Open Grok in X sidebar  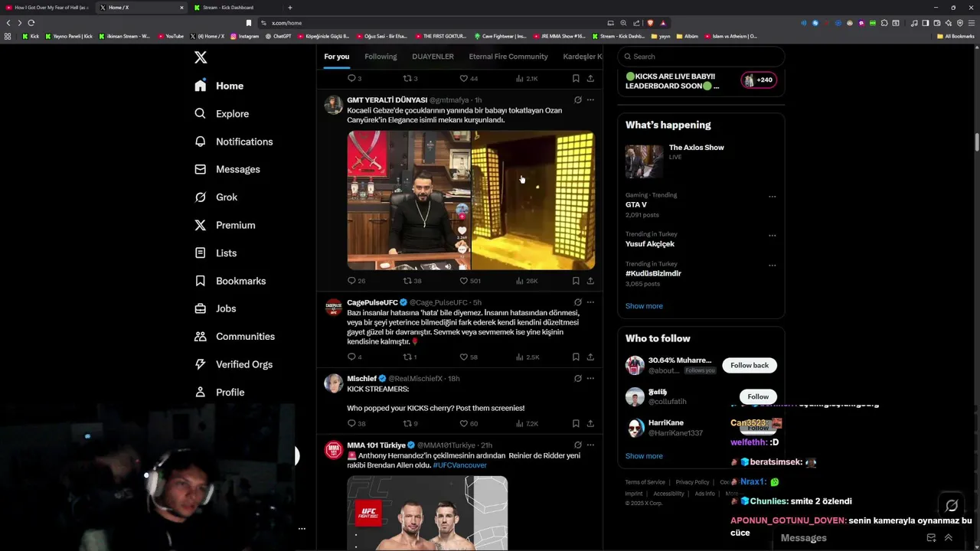[216, 197]
